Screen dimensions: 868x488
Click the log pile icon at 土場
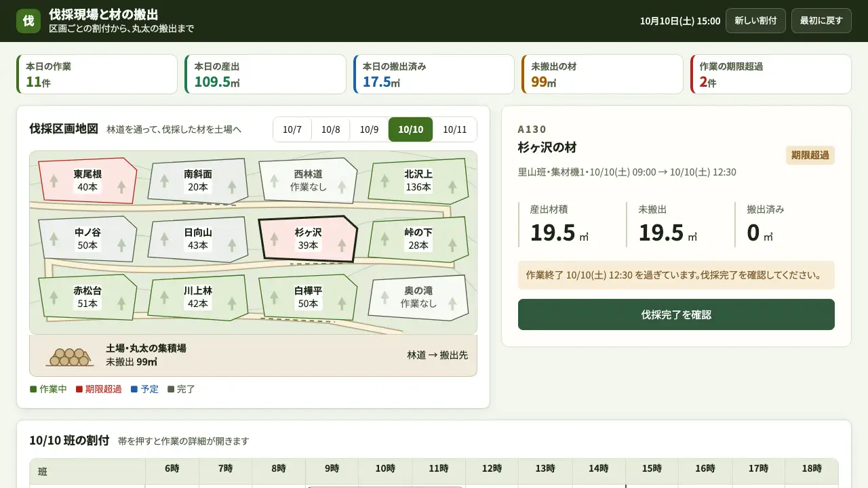(69, 357)
